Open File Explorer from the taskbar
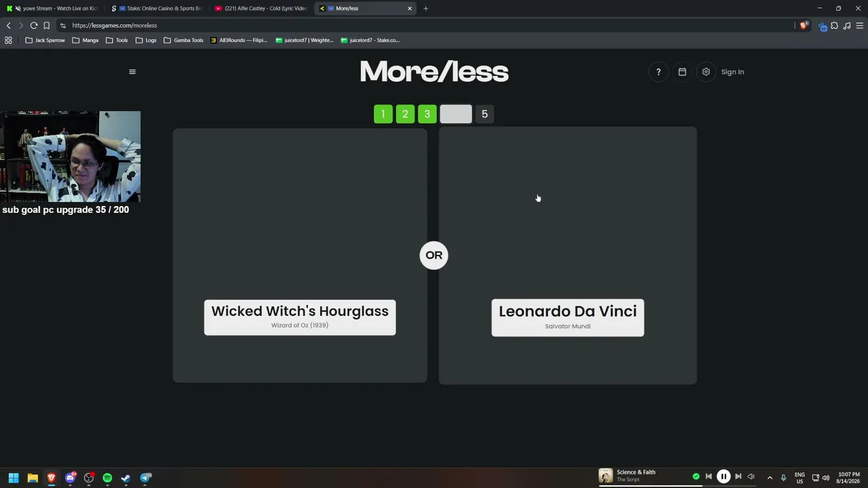868x488 pixels. (33, 478)
